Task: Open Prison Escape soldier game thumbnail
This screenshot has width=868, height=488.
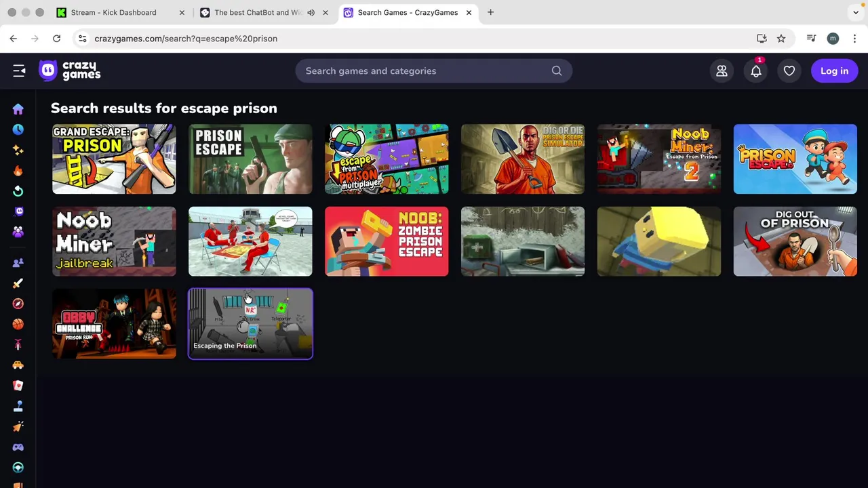Action: pyautogui.click(x=250, y=159)
